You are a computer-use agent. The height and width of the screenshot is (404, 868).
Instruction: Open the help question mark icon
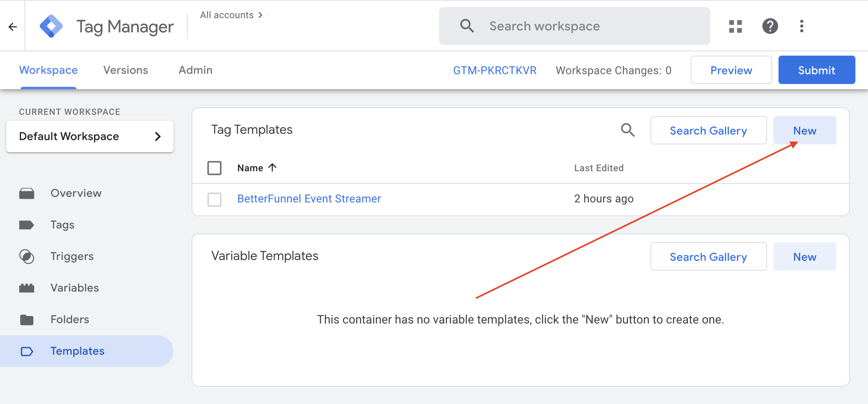(770, 26)
